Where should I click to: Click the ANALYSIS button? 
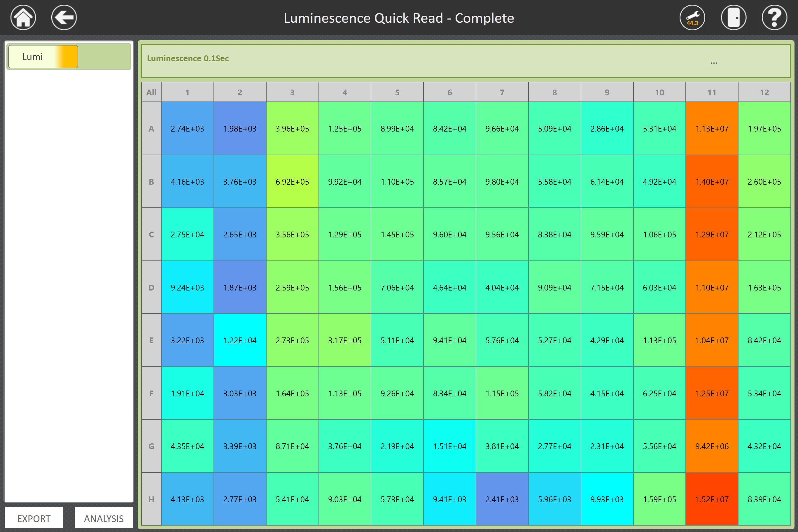[x=104, y=518]
